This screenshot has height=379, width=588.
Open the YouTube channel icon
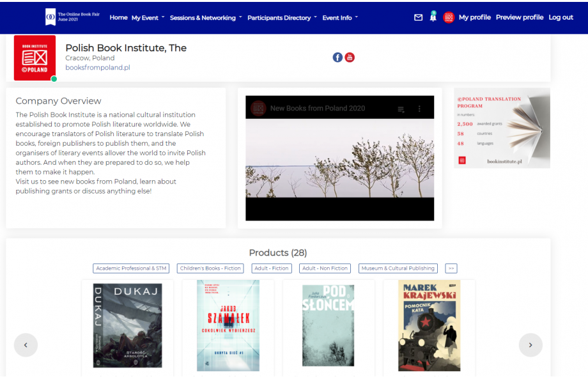click(350, 58)
